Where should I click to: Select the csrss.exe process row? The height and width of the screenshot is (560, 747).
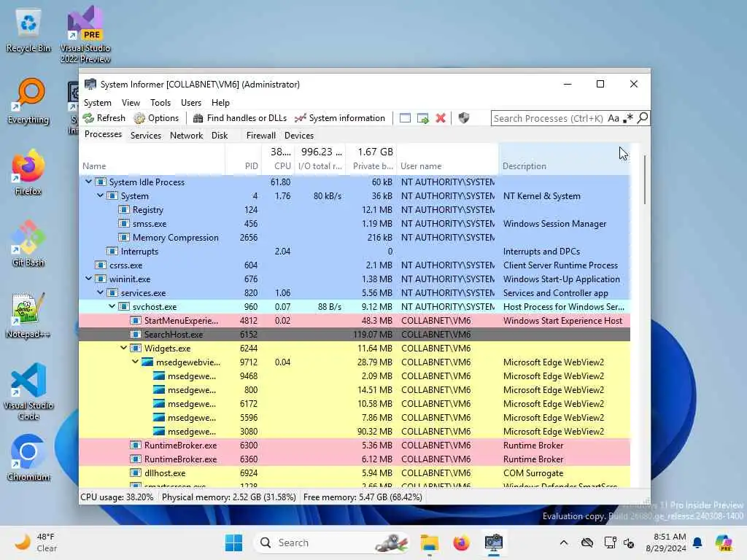(x=355, y=265)
